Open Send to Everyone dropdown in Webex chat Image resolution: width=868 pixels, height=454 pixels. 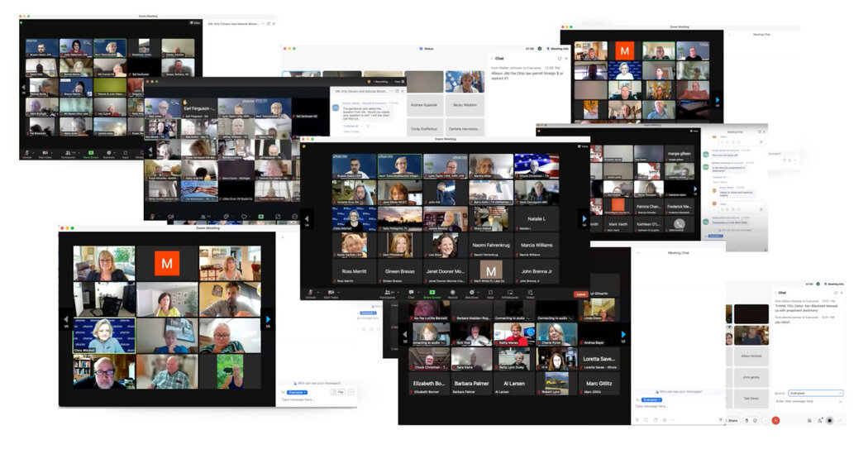(x=816, y=393)
